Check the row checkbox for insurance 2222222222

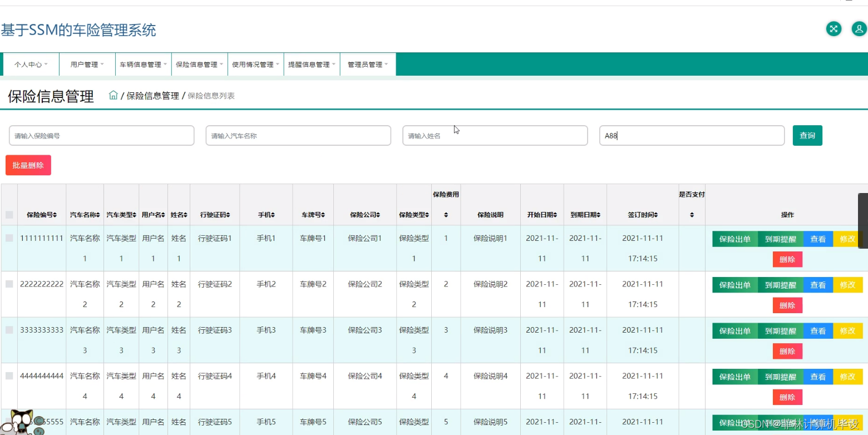click(x=9, y=284)
